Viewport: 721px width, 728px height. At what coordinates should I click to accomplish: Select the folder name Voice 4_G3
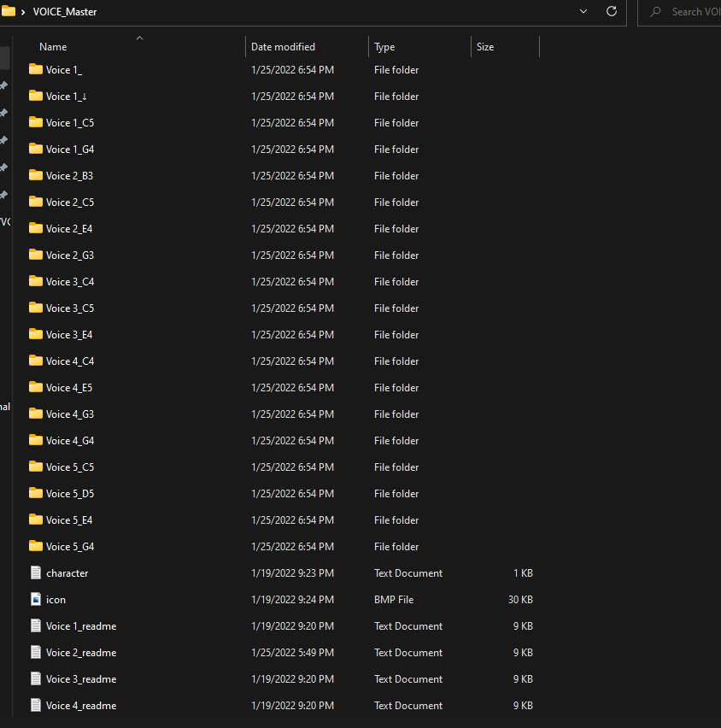70,414
